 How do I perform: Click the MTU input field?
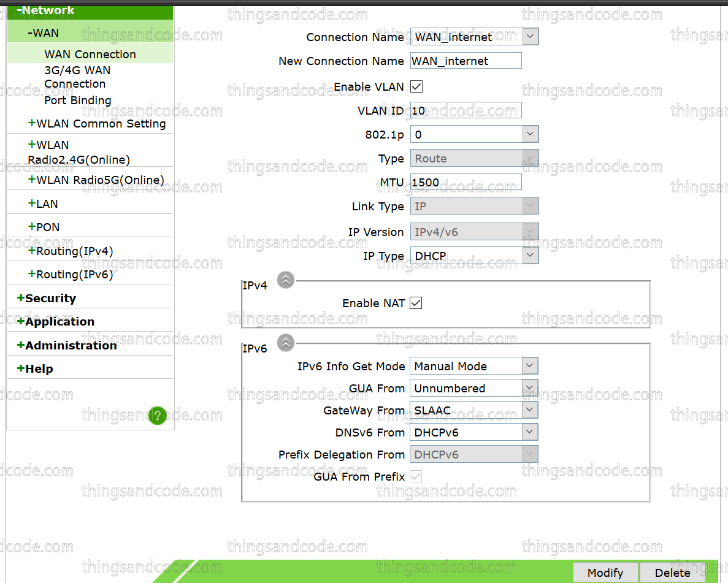coord(466,183)
